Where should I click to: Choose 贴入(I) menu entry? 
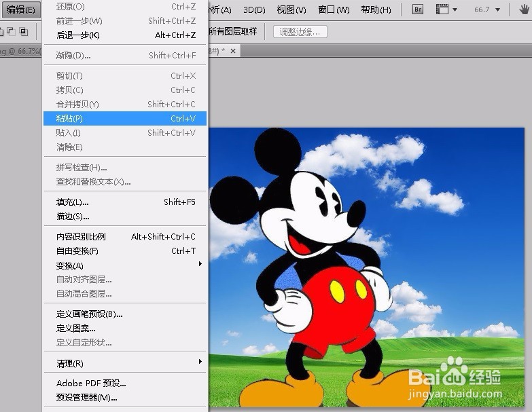pyautogui.click(x=125, y=133)
